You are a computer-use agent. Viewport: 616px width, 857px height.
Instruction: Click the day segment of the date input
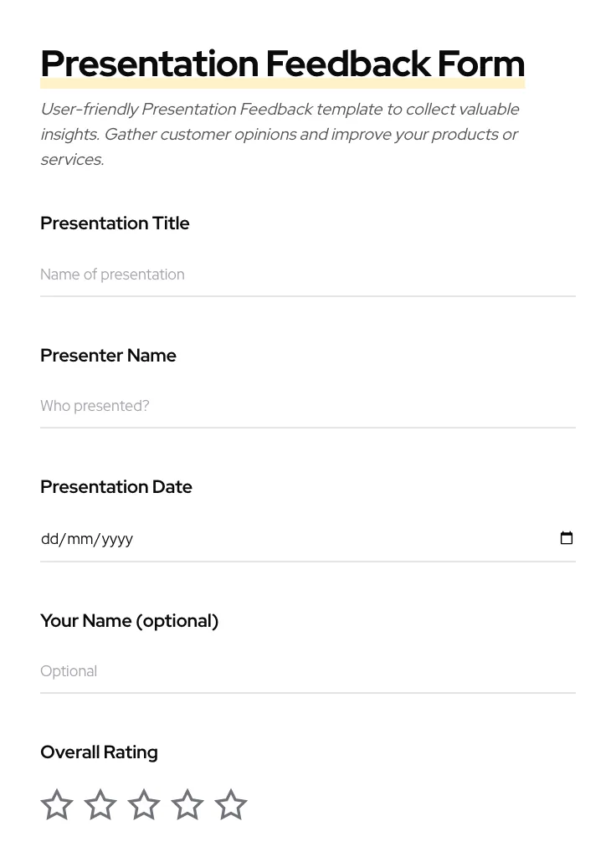pos(50,538)
